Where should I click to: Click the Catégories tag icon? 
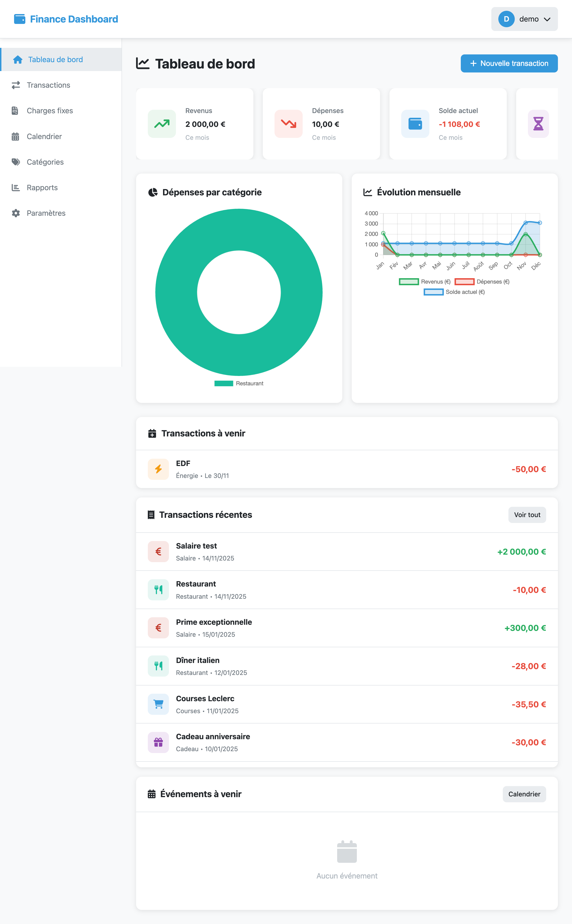pyautogui.click(x=15, y=162)
